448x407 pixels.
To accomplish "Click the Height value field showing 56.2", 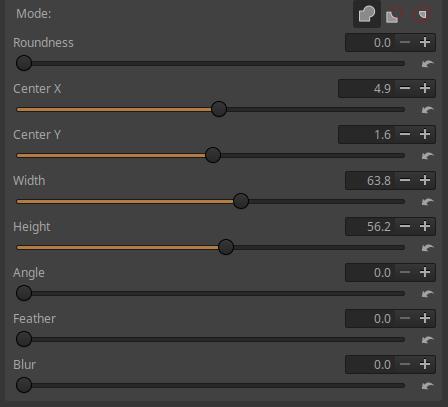I will click(x=370, y=226).
